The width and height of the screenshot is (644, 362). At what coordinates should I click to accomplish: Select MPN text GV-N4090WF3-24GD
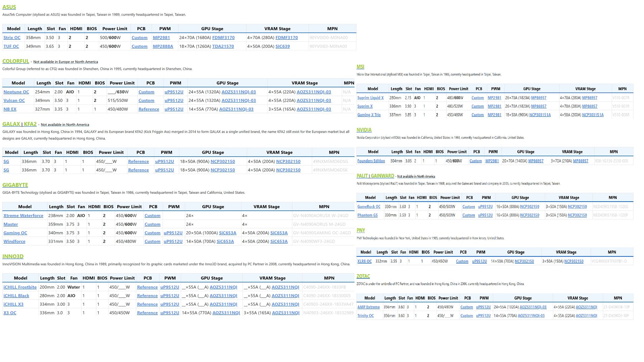pyautogui.click(x=314, y=241)
